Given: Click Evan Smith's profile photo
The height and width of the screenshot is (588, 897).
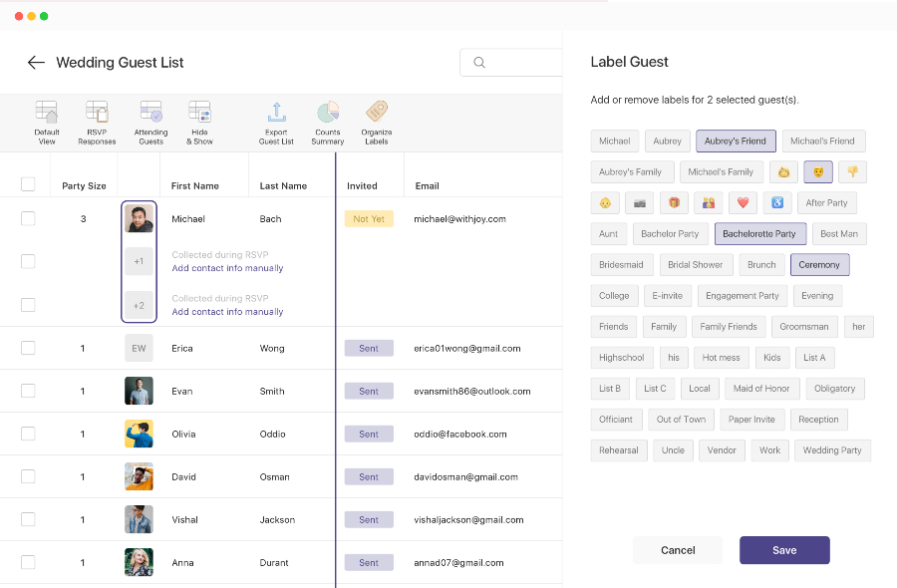Looking at the screenshot, I should 139,391.
